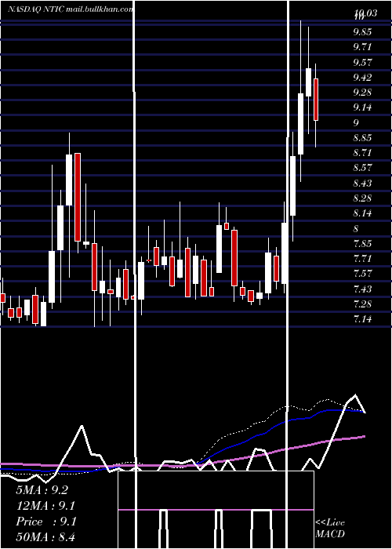Image resolution: width=392 pixels, height=549 pixels.
Task: Click the 9.14 price axis label
Action: pos(362,107)
